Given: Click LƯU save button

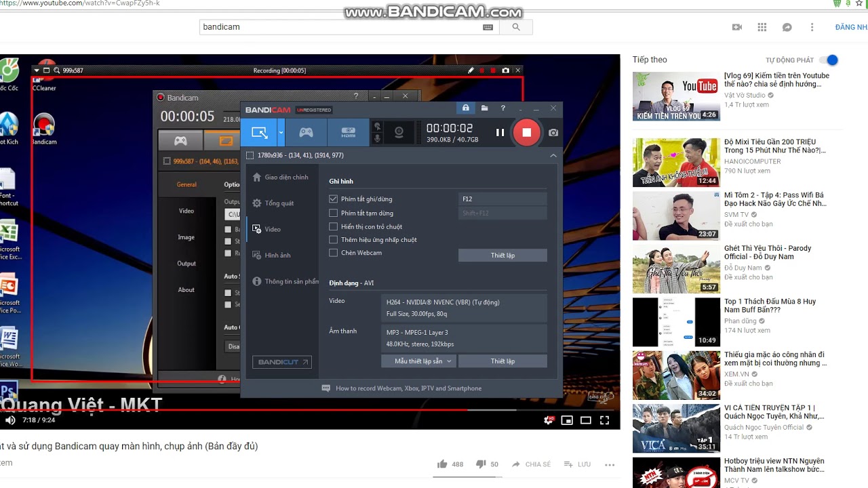Looking at the screenshot, I should [577, 464].
